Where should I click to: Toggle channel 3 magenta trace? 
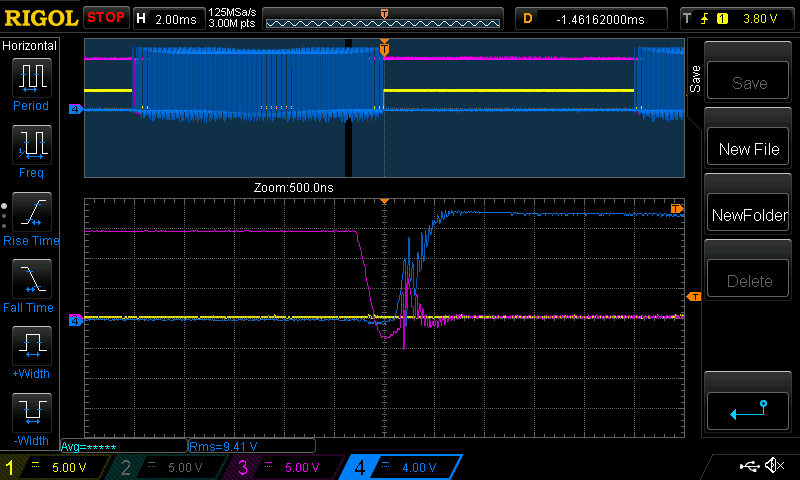(x=280, y=467)
